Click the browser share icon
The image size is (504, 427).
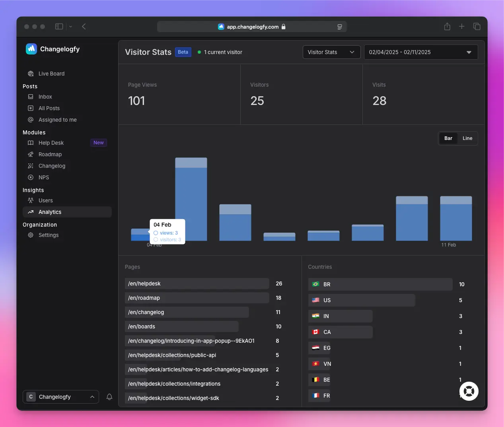448,26
